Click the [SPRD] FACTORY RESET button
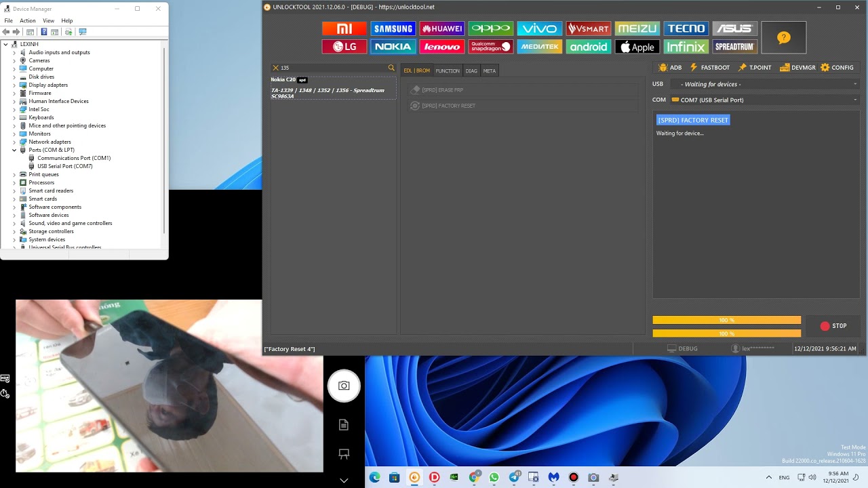This screenshot has height=488, width=868. [522, 106]
